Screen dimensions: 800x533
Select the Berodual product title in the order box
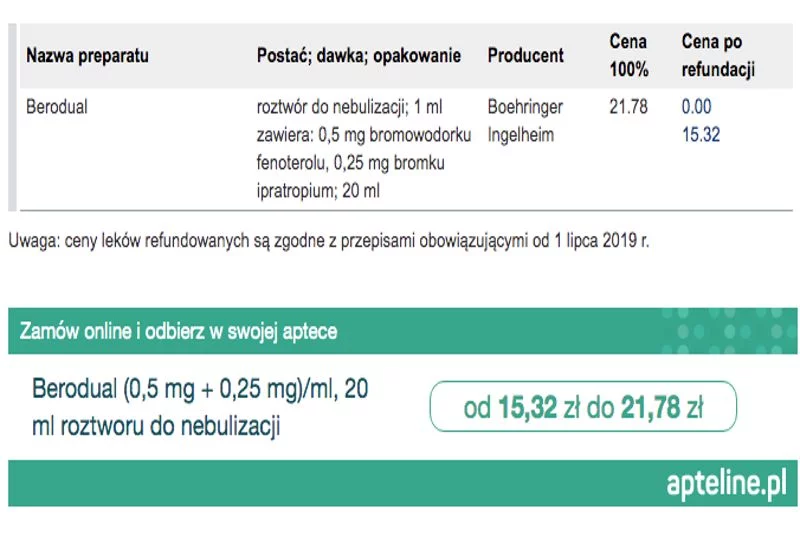200,407
